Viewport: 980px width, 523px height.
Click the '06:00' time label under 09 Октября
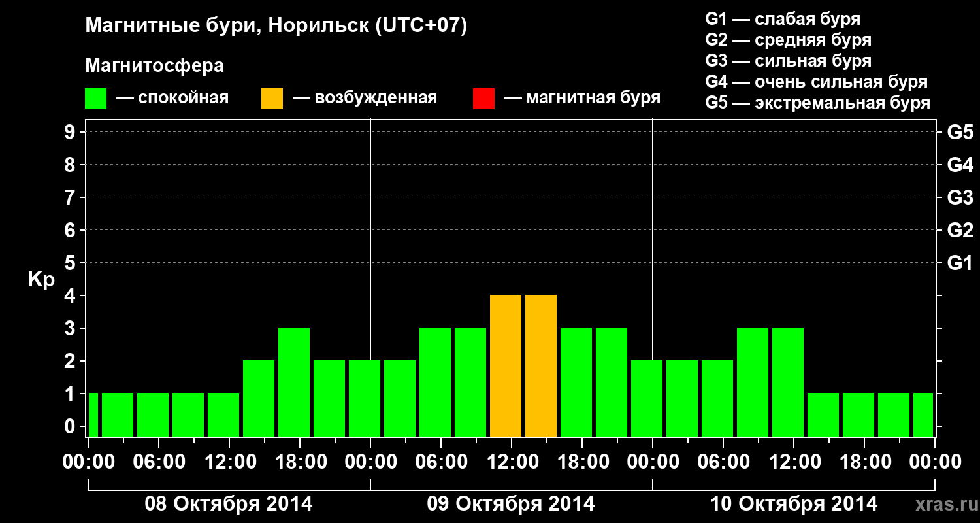point(440,462)
